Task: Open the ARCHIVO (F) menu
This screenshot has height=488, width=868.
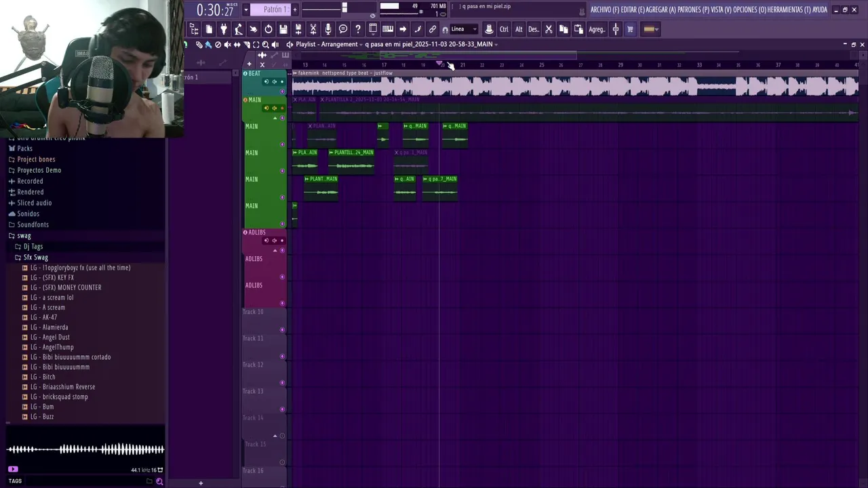Action: (x=605, y=9)
